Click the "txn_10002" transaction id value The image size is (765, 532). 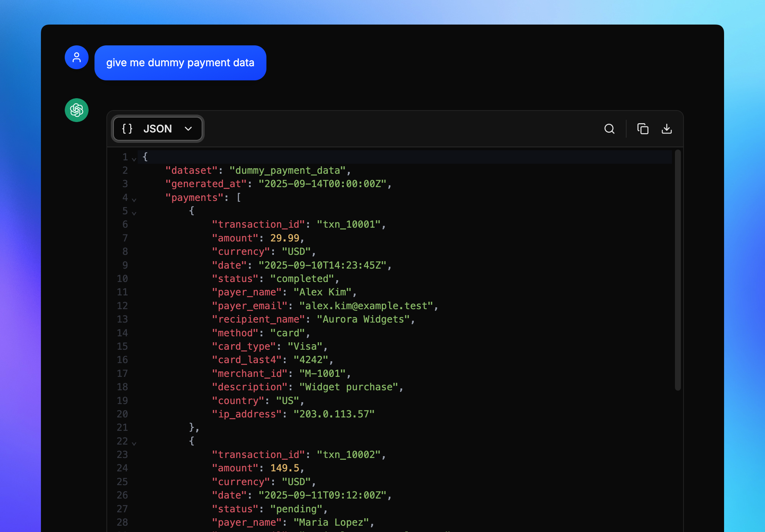pyautogui.click(x=349, y=455)
